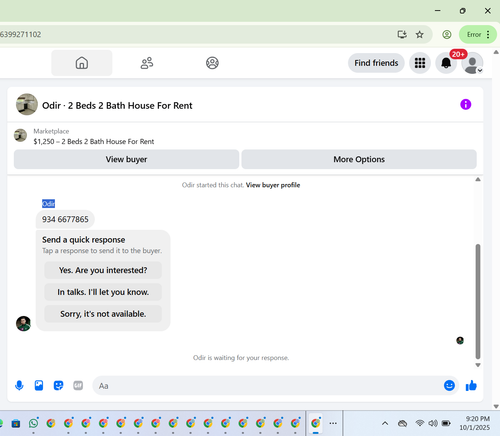Open the Wi-Fi network tray icon
This screenshot has width=500, height=436.
420,423
